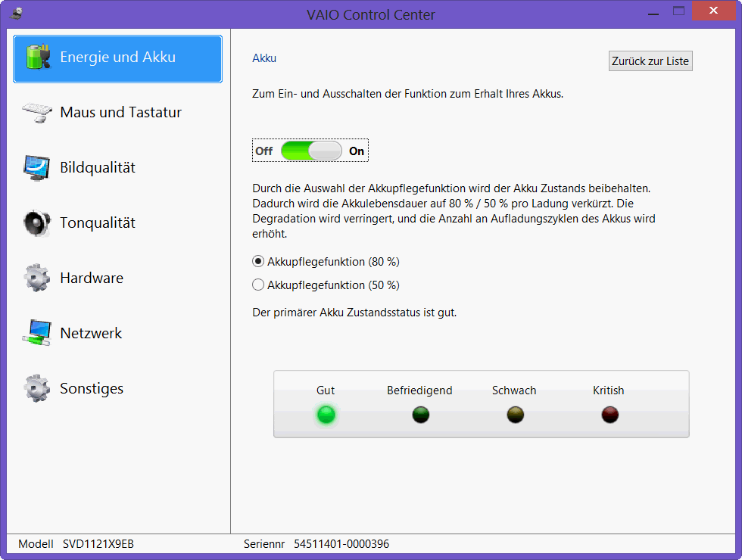742x560 pixels.
Task: Click the model number SVD1121X9EB
Action: 98,544
